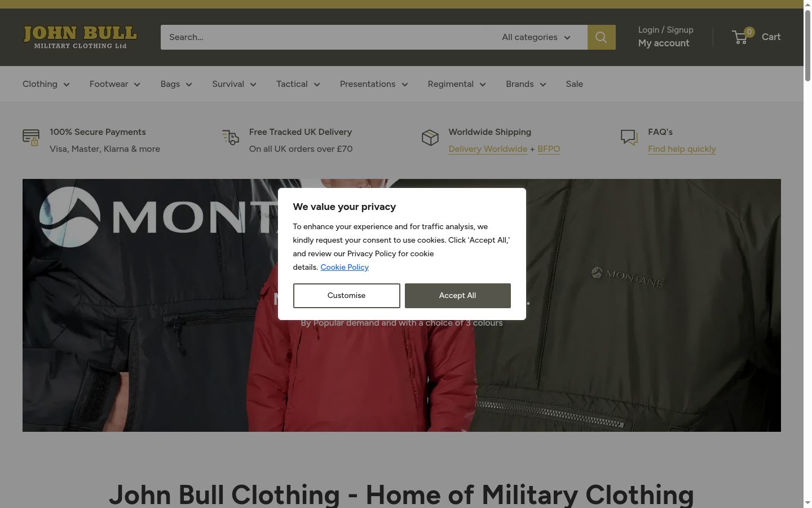Click the Customise cookies button
This screenshot has width=812, height=508.
tap(347, 296)
